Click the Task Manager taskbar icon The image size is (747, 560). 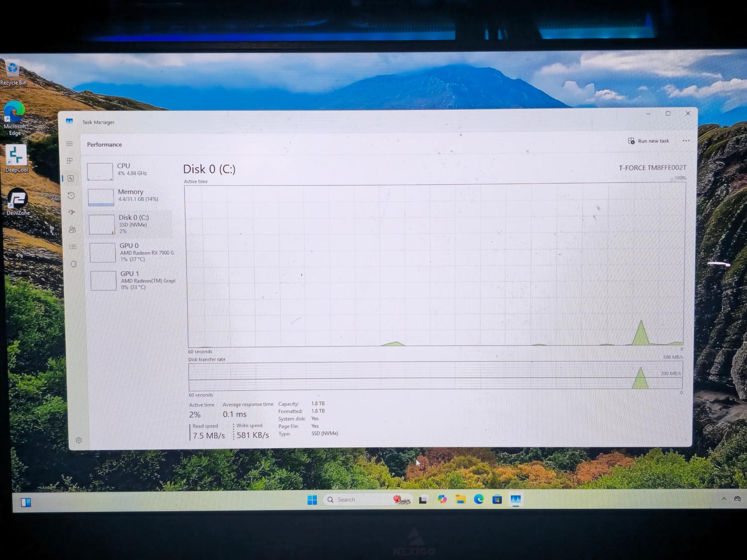[516, 499]
